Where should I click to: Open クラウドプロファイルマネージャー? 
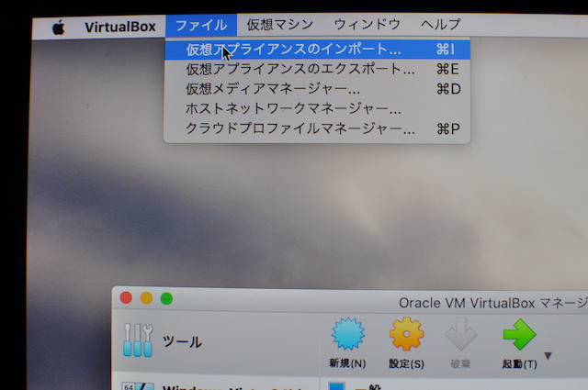317,128
